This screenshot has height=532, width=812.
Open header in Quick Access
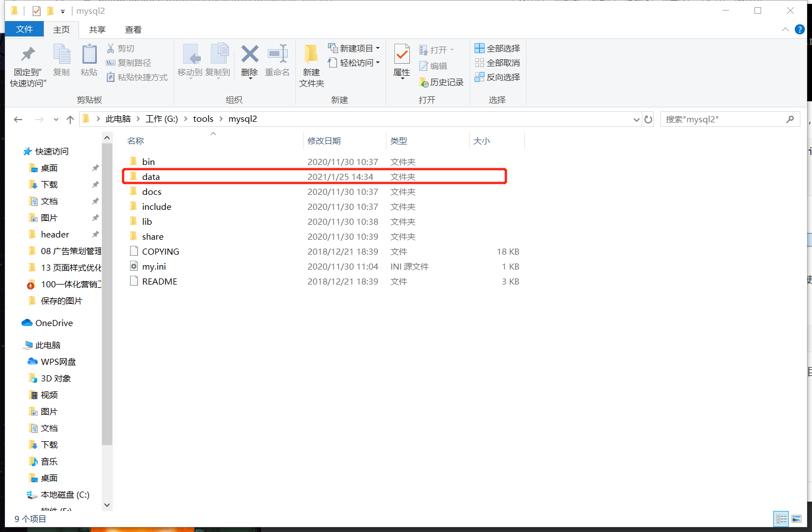coord(55,234)
